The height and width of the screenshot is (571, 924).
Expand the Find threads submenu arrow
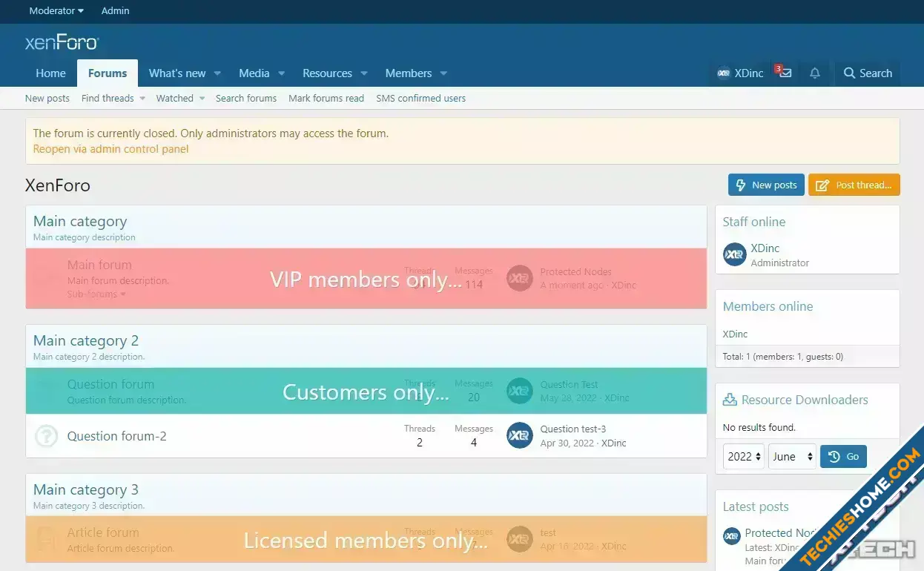click(x=142, y=99)
